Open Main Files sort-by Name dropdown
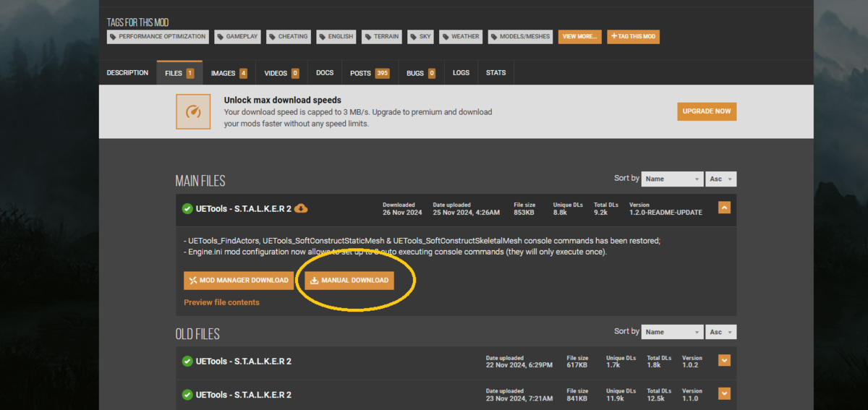Screen dimensions: 868x410 [673, 179]
